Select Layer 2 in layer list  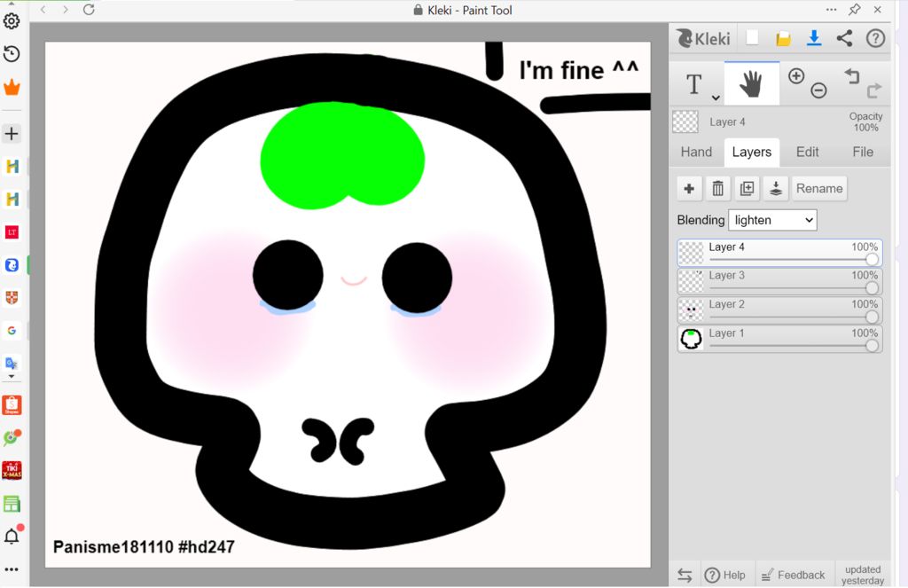(779, 310)
